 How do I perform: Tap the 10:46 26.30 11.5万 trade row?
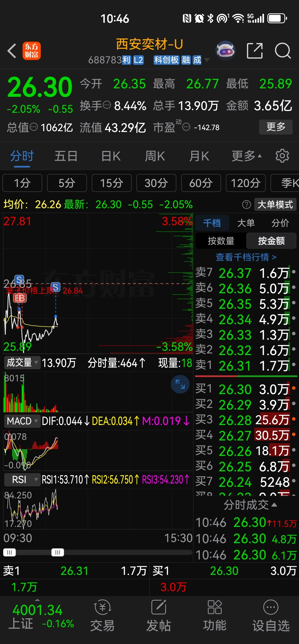[246, 522]
